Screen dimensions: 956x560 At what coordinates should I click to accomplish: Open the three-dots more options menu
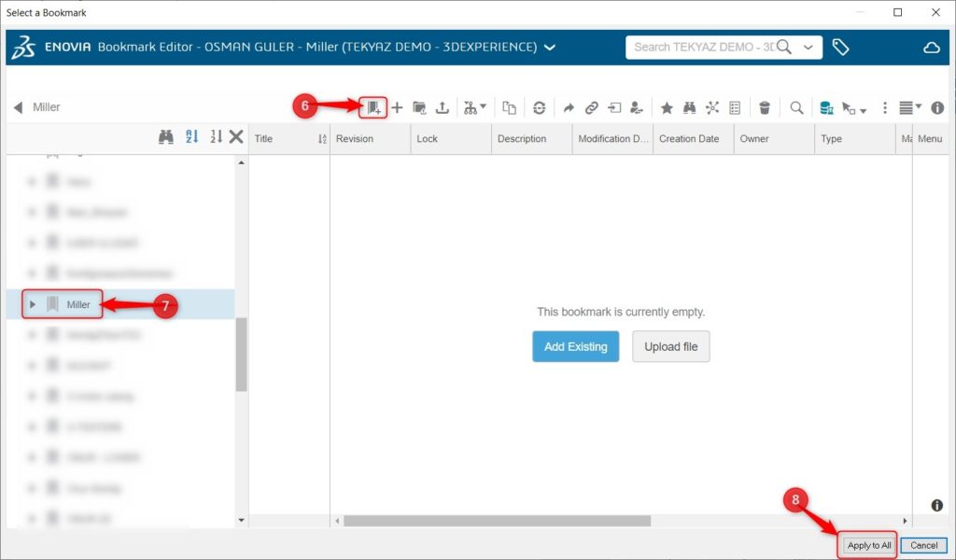pos(885,108)
